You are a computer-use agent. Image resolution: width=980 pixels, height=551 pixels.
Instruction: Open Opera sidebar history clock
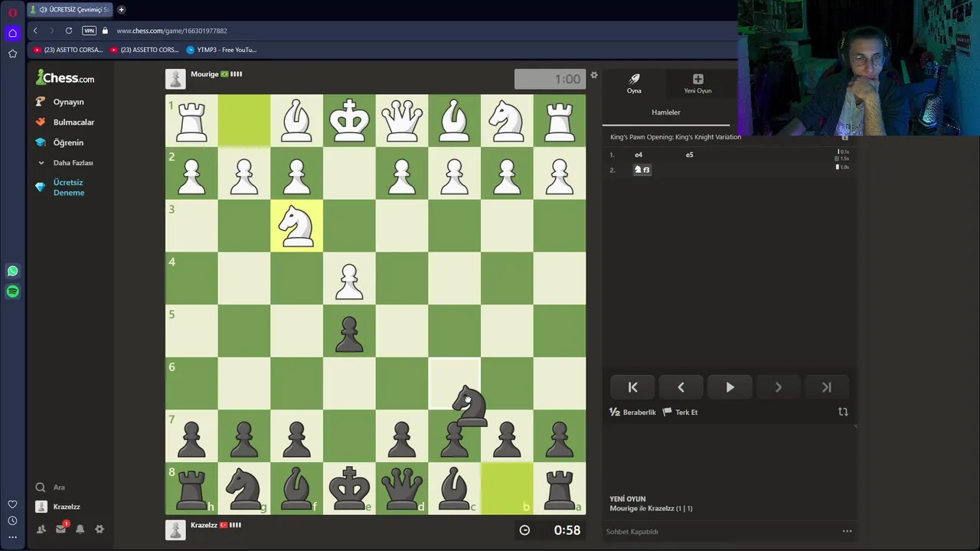click(x=12, y=521)
